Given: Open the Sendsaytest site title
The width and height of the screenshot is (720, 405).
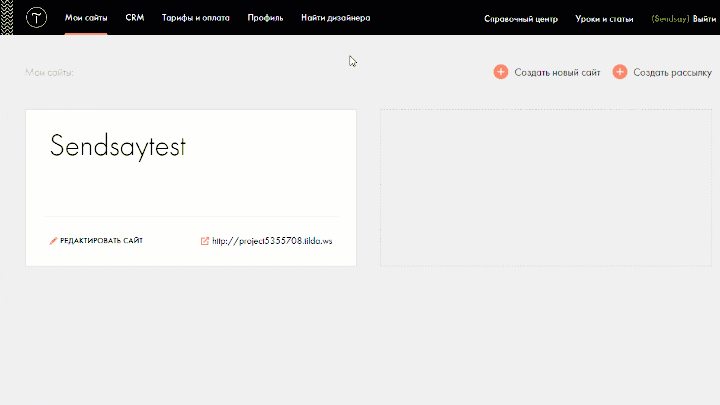Looking at the screenshot, I should pyautogui.click(x=118, y=146).
